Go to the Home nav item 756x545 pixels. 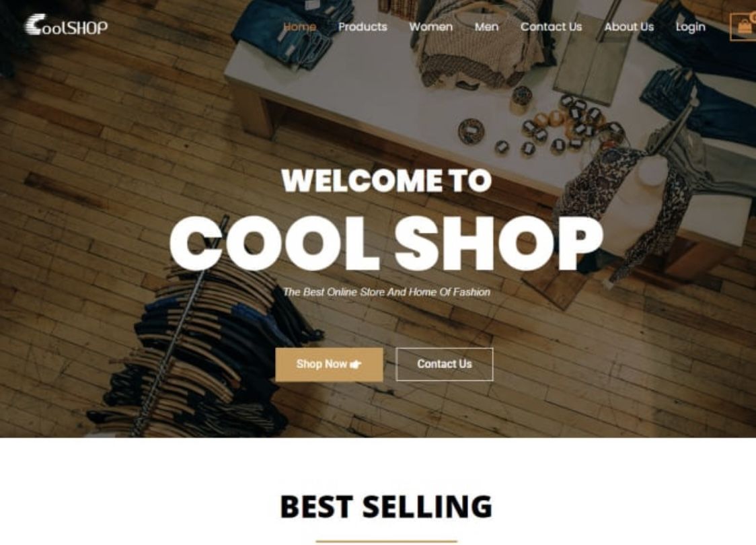point(299,27)
